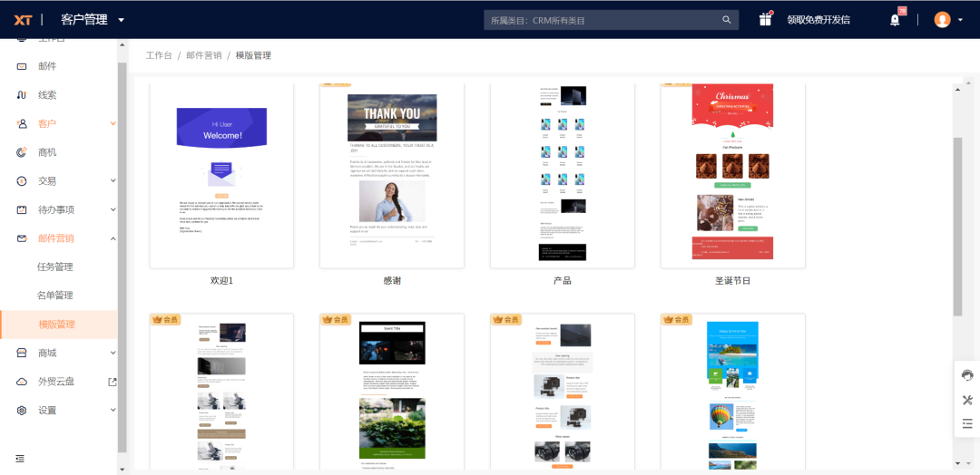980x475 pixels.
Task: Click the 外贸云盘 external link icon
Action: (x=113, y=382)
